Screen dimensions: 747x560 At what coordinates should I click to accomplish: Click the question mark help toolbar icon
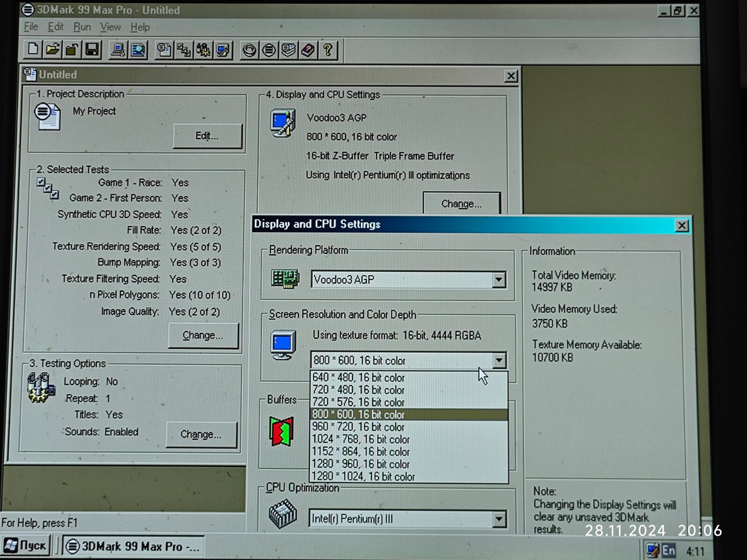[328, 50]
